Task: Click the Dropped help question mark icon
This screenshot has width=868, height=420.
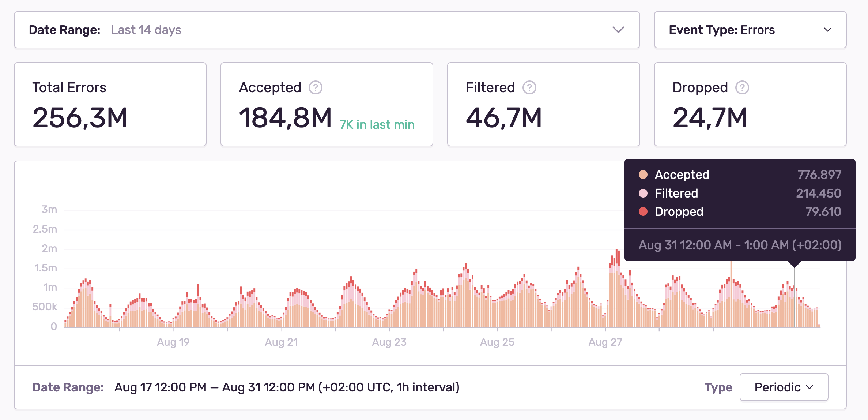Action: point(742,88)
